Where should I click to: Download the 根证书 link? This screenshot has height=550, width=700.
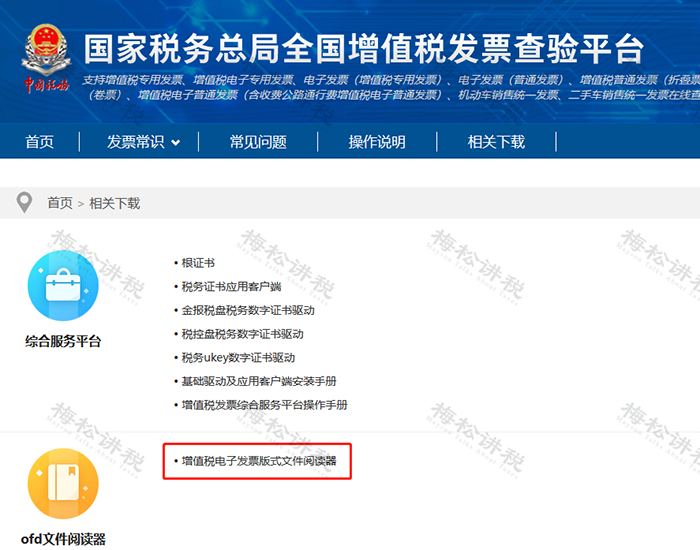pyautogui.click(x=198, y=263)
